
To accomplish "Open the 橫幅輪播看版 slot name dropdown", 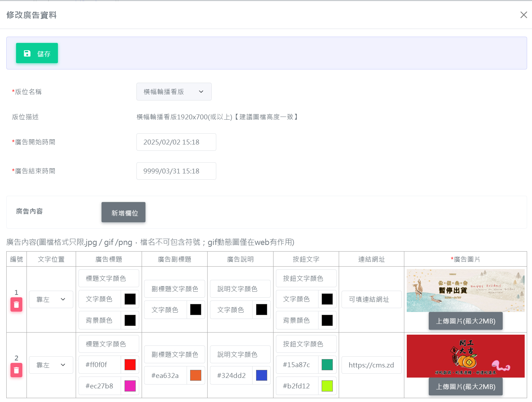I will coord(174,92).
